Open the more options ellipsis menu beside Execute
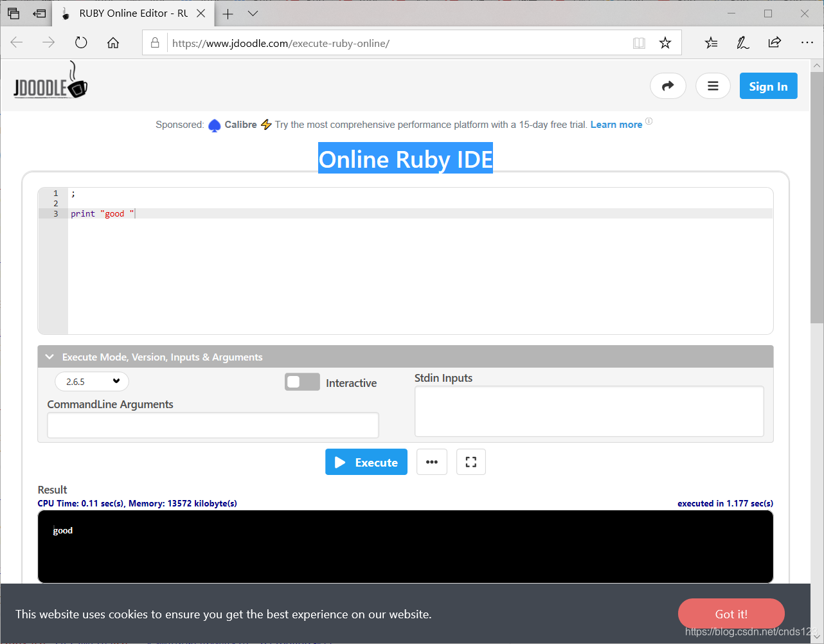 pyautogui.click(x=431, y=461)
